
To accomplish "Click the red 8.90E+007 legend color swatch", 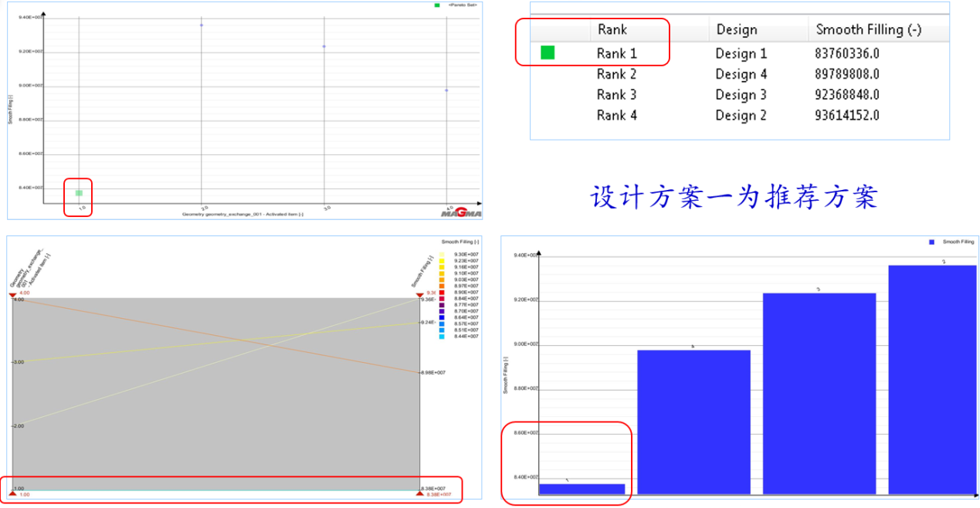I will [442, 293].
